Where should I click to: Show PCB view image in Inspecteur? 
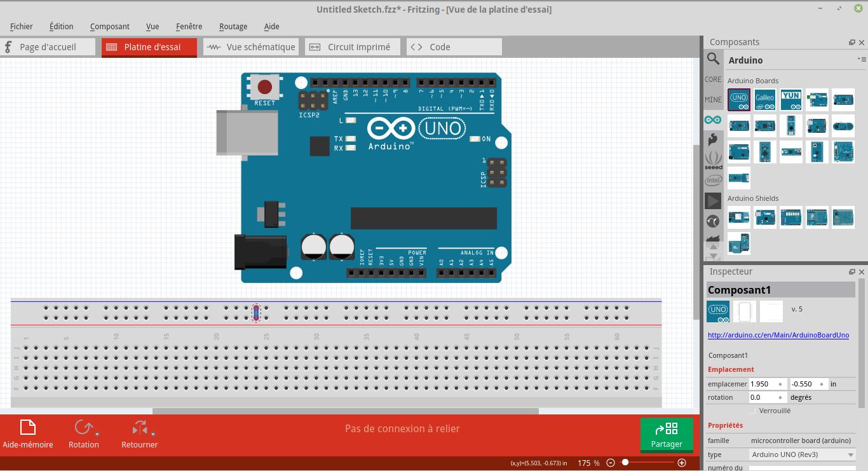[771, 311]
